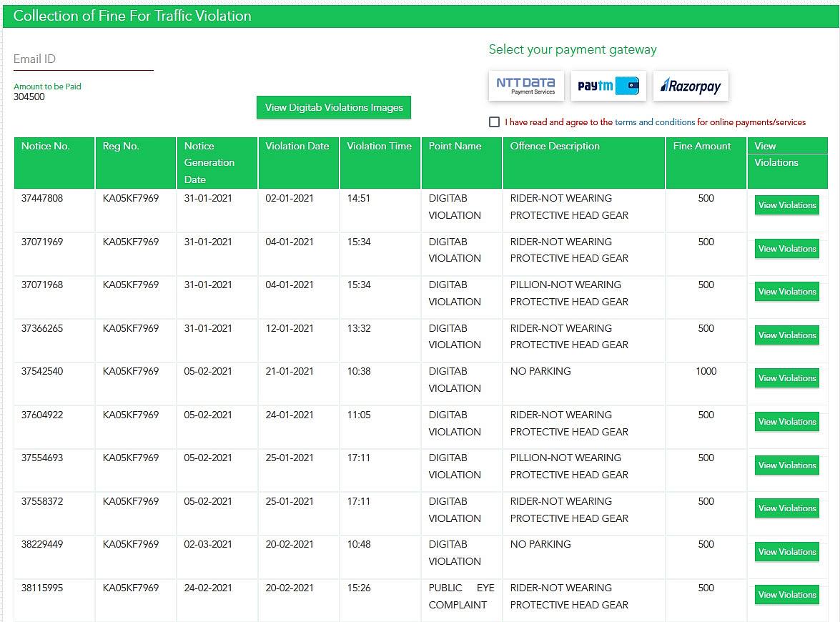The height and width of the screenshot is (622, 840).
Task: Click View Digitab Violations Images button
Action: pyautogui.click(x=334, y=107)
